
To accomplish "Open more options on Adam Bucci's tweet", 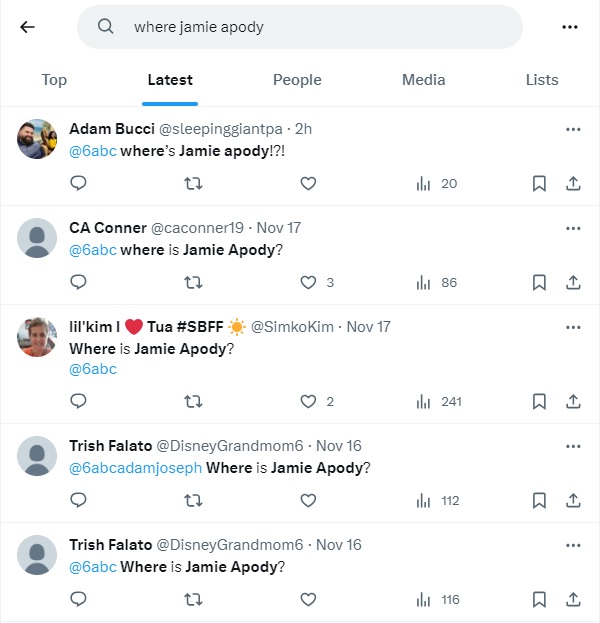I will (573, 129).
